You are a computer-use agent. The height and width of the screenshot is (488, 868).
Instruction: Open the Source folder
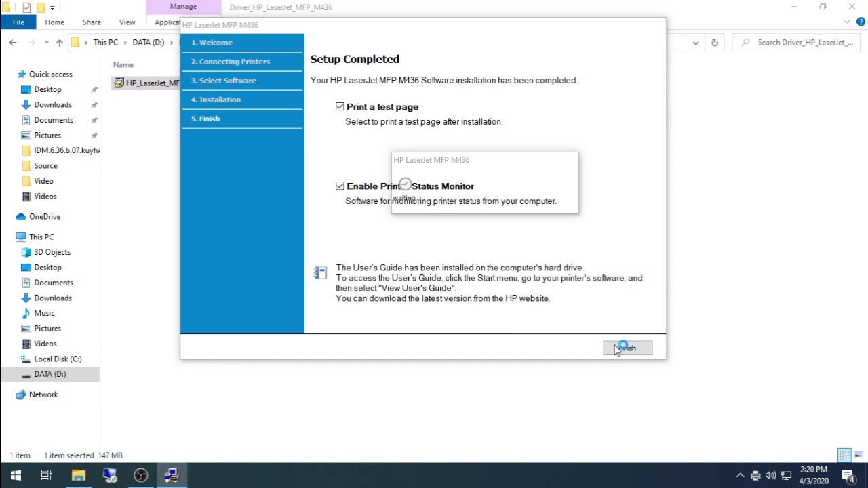pos(45,166)
